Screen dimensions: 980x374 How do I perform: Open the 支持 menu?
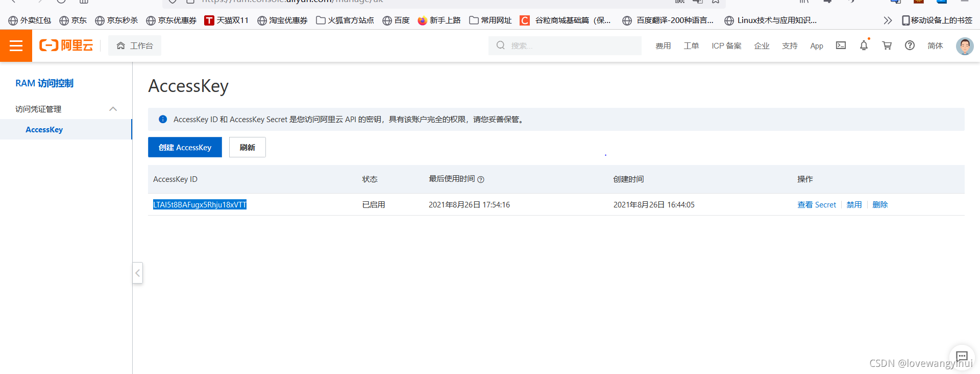(790, 46)
